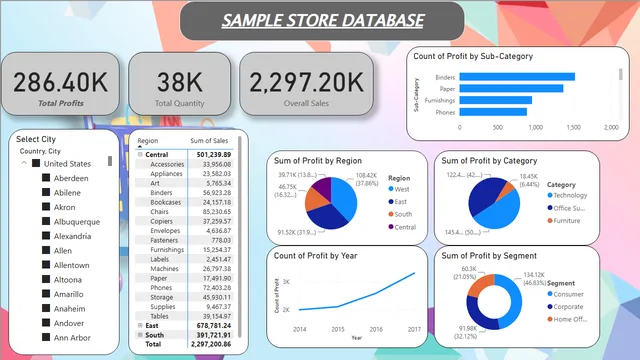This screenshot has height=360, width=640.
Task: Expand the South region row
Action: [x=140, y=335]
